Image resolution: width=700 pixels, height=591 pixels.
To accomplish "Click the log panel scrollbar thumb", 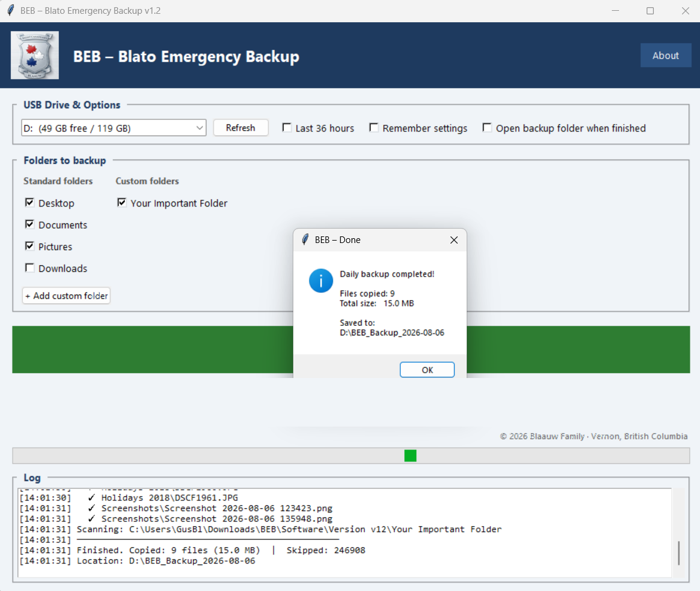I will click(x=678, y=553).
